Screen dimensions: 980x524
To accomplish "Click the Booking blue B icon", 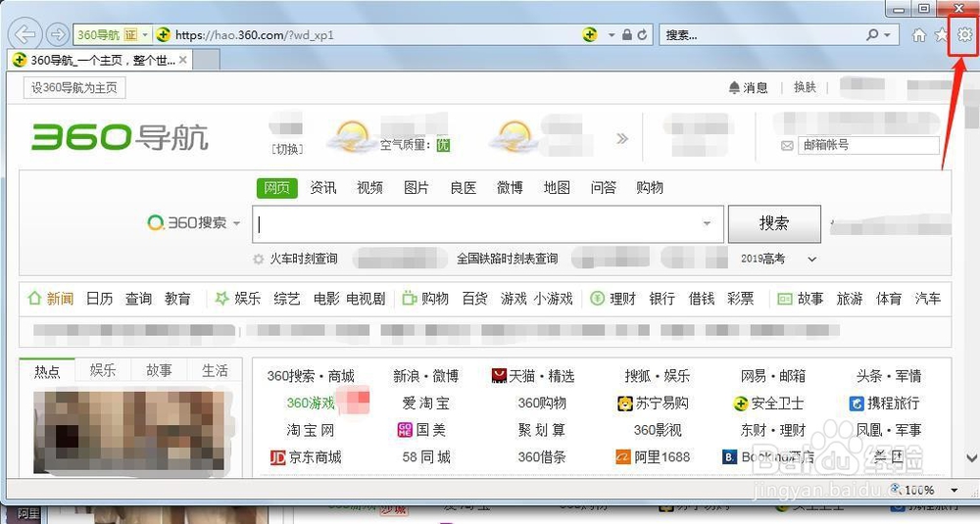I will click(x=729, y=457).
